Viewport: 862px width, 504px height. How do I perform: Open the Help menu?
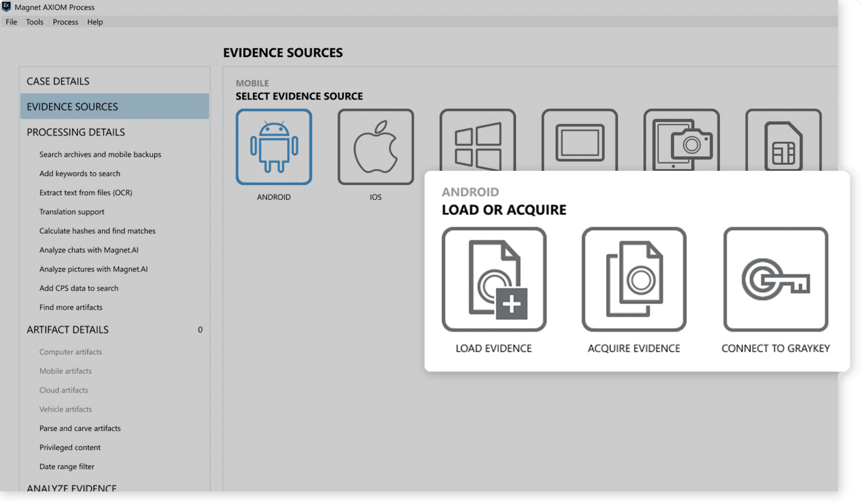95,22
